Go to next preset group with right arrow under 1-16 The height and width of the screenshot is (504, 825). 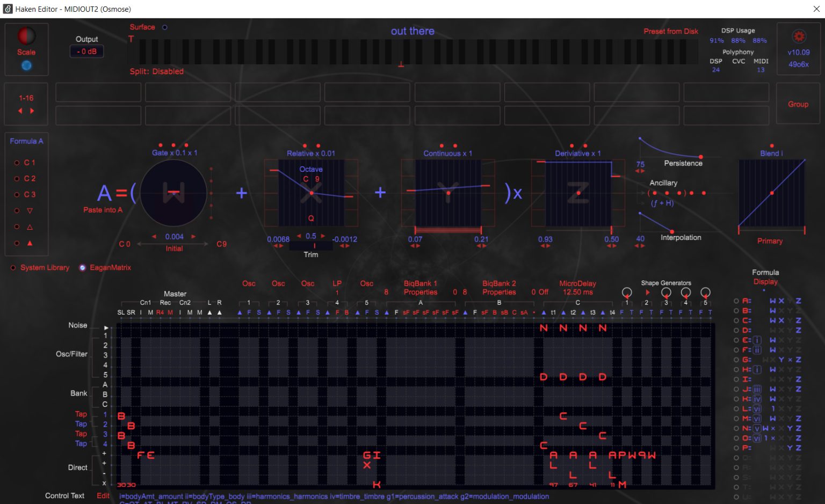tap(32, 111)
